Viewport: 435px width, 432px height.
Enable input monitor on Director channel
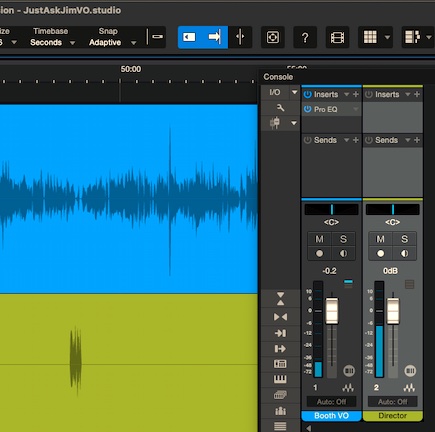click(x=404, y=253)
